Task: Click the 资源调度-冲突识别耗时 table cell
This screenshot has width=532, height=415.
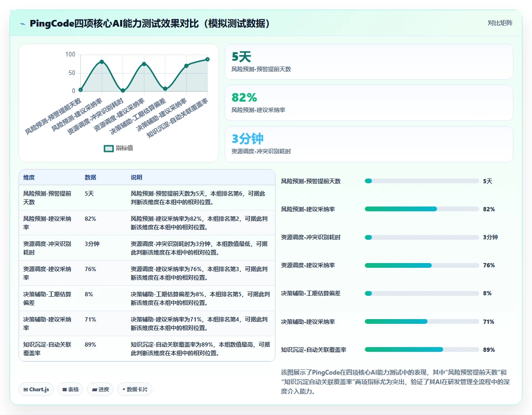Action: click(x=47, y=248)
